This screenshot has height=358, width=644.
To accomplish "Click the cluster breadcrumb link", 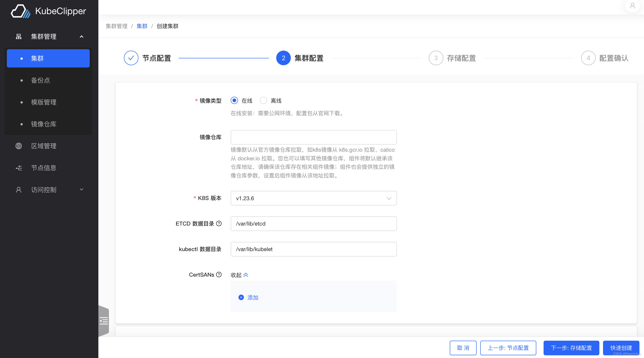I will click(x=142, y=26).
